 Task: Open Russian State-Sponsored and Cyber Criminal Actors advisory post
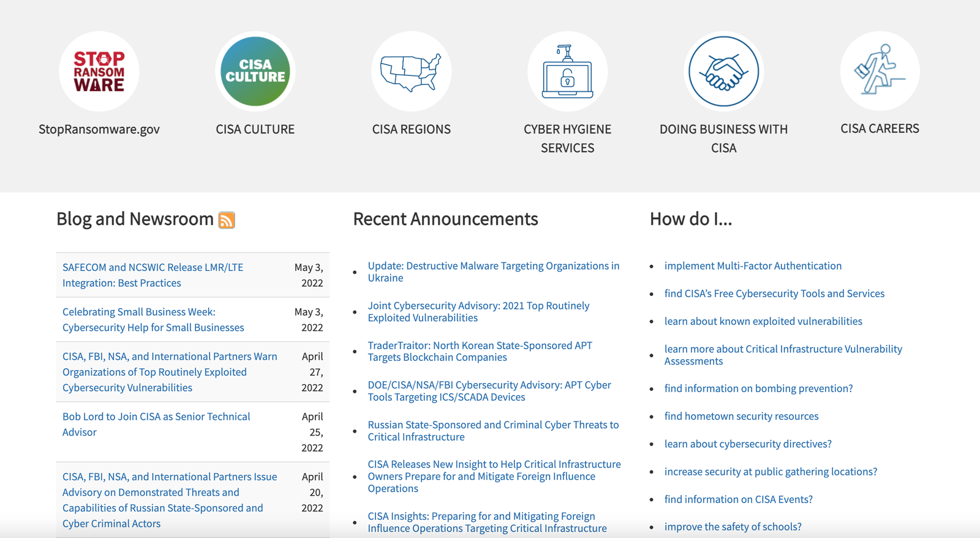pos(170,500)
